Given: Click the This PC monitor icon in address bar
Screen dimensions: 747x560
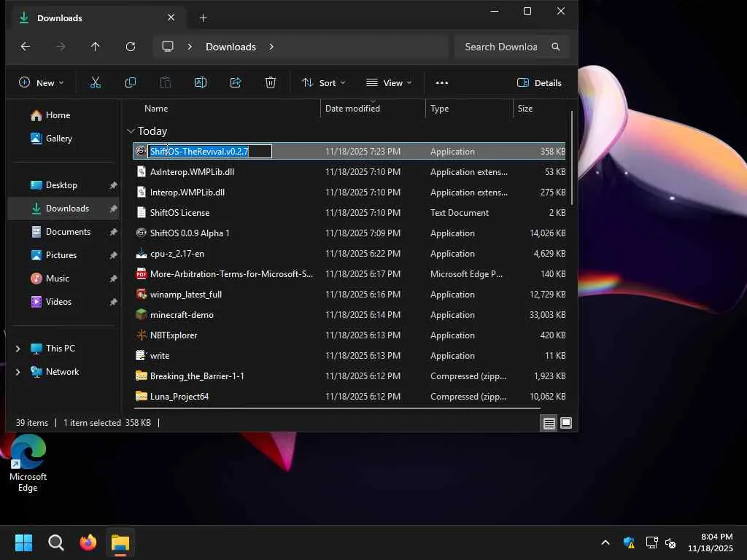Looking at the screenshot, I should tap(168, 46).
